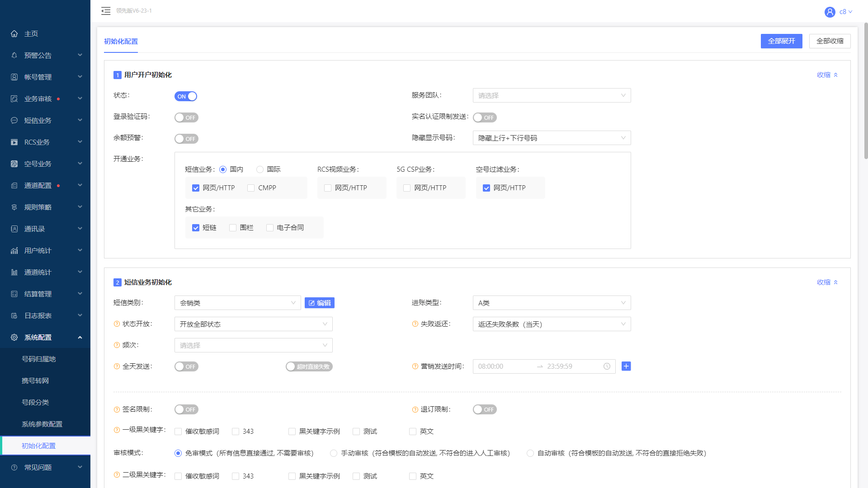The width and height of the screenshot is (868, 488).
Task: Click the 全部收缩 button
Action: 830,41
